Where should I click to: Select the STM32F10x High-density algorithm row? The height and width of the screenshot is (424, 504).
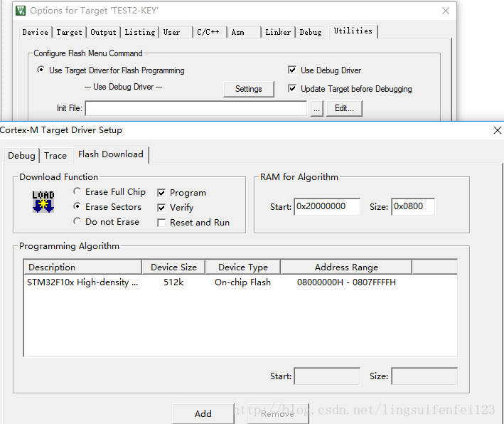[240, 282]
